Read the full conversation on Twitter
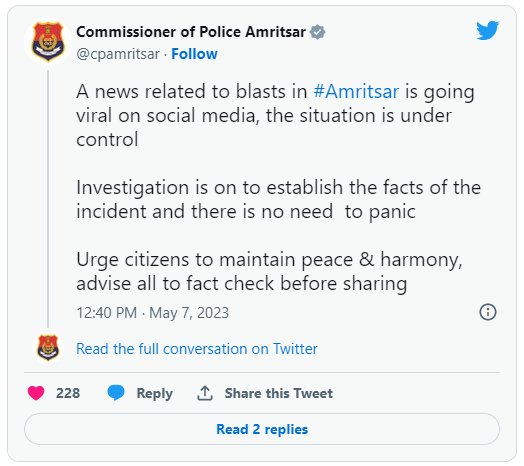 point(196,349)
